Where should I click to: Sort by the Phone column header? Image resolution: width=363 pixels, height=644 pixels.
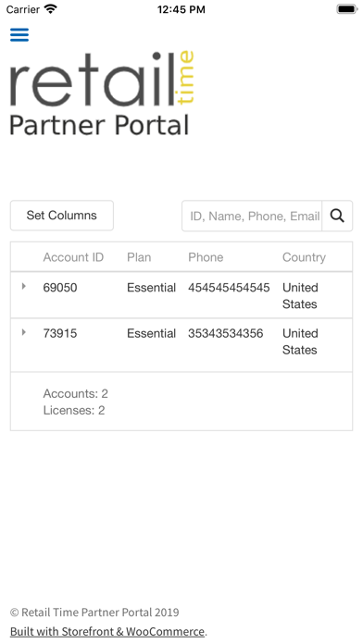[206, 257]
